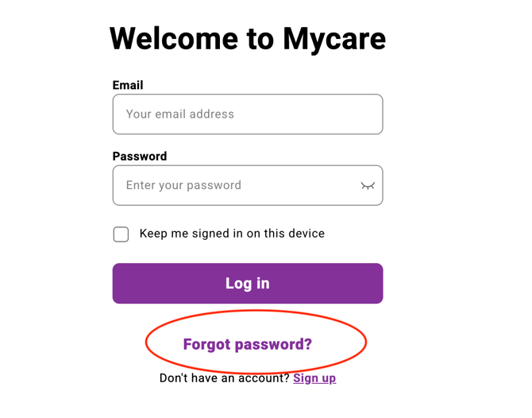Click the Welcome to Mycare heading
The image size is (532, 418).
click(x=248, y=38)
